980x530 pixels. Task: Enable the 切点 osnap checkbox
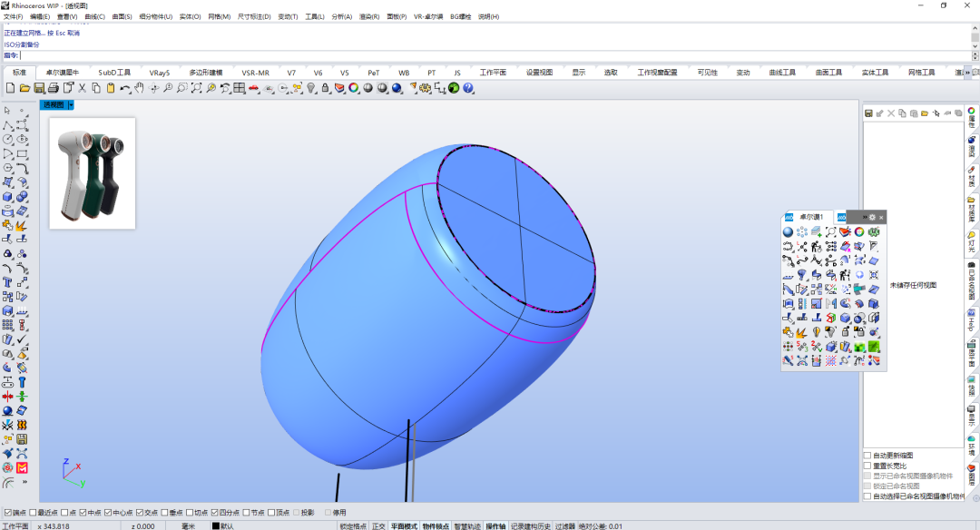(190, 513)
